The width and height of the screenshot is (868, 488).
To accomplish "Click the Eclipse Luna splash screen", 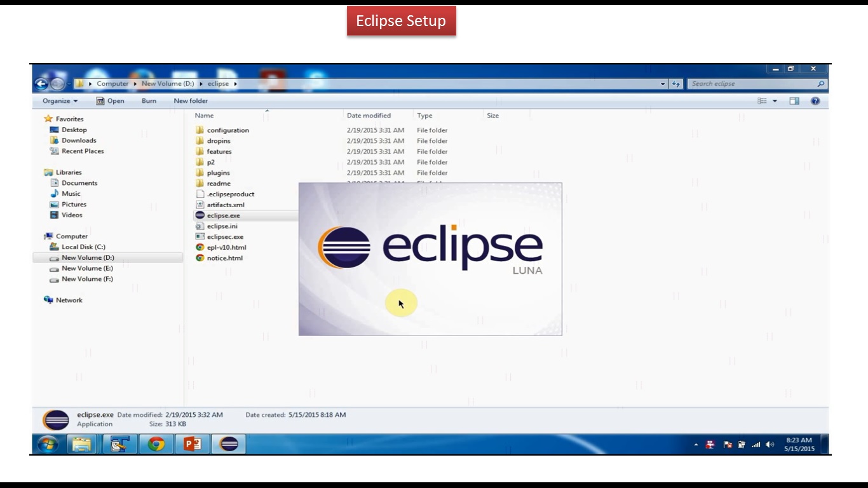I will tap(430, 259).
